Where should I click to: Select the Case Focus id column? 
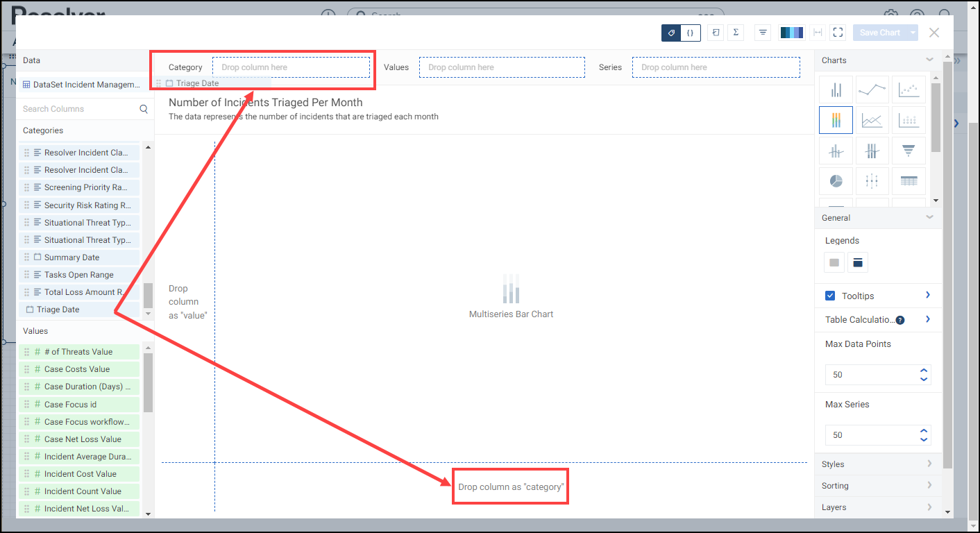pyautogui.click(x=79, y=404)
